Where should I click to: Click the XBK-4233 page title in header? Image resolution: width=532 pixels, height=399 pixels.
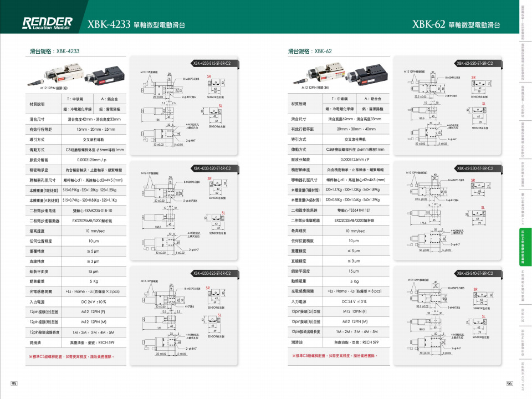tap(136, 24)
